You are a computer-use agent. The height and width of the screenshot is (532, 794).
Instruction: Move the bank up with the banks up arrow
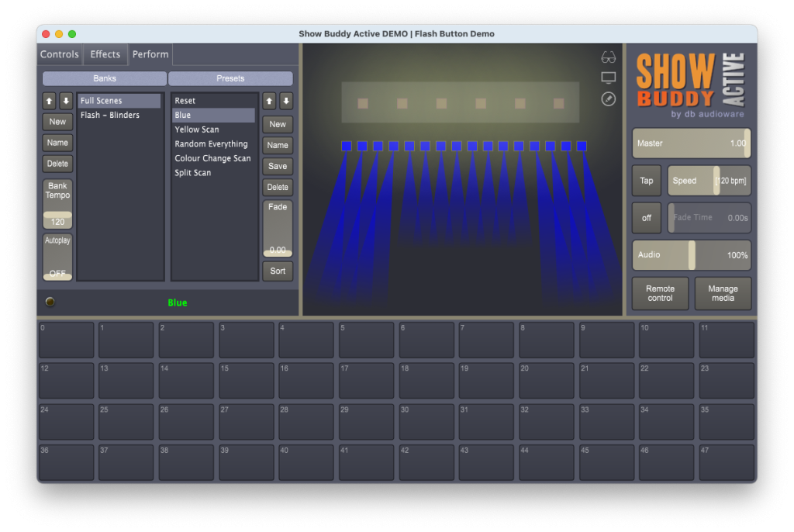49,101
